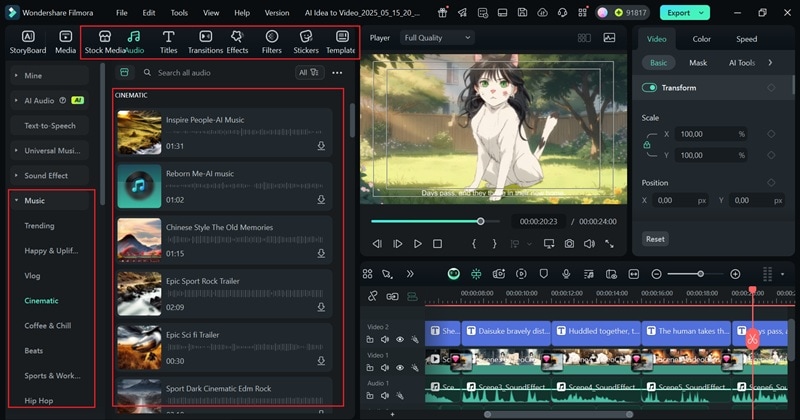This screenshot has width=800, height=420.
Task: Open preview volume control
Action: (589, 244)
